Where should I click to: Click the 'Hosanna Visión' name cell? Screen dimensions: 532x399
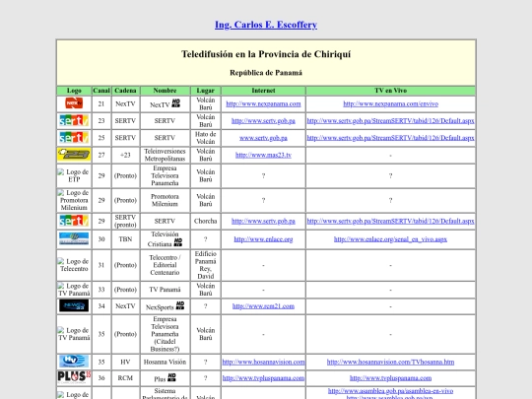pyautogui.click(x=165, y=362)
